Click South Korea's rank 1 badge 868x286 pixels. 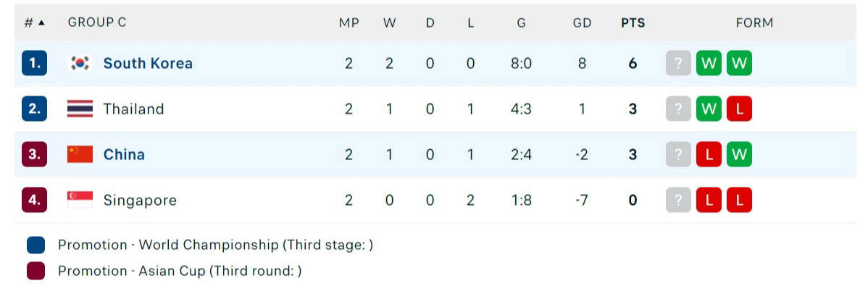click(x=34, y=63)
